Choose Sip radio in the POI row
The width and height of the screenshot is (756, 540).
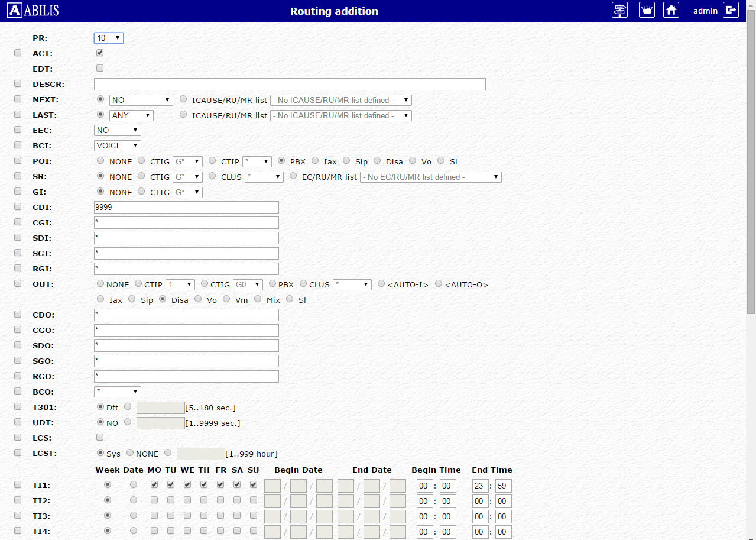tap(346, 160)
